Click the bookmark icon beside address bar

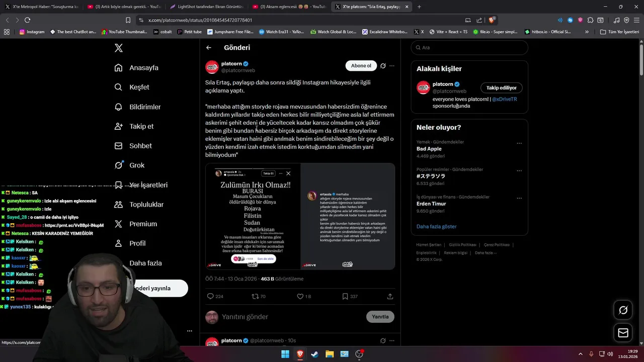pos(128,20)
